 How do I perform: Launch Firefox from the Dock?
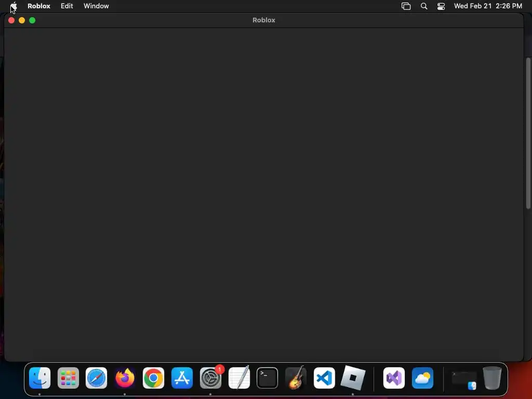click(x=125, y=378)
